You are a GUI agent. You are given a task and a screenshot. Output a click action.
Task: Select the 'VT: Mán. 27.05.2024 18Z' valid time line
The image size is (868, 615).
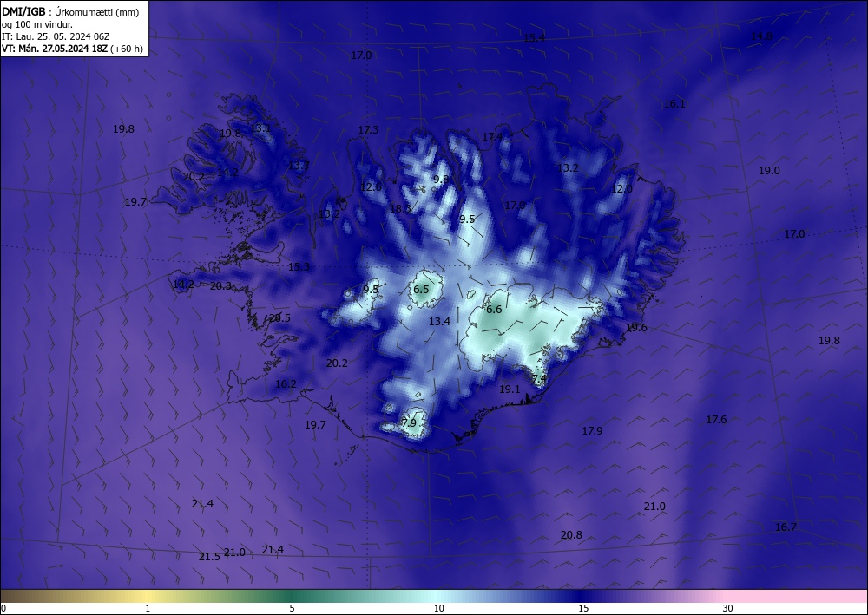pyautogui.click(x=72, y=49)
